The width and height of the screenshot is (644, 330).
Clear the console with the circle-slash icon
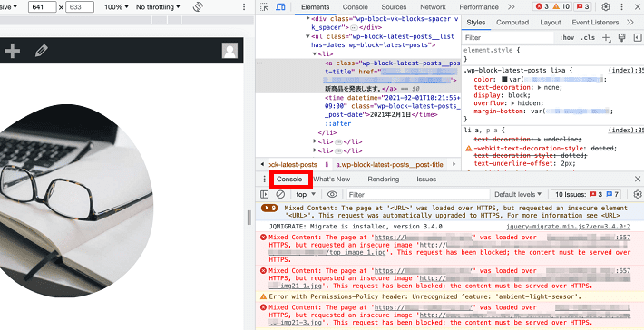pyautogui.click(x=280, y=194)
